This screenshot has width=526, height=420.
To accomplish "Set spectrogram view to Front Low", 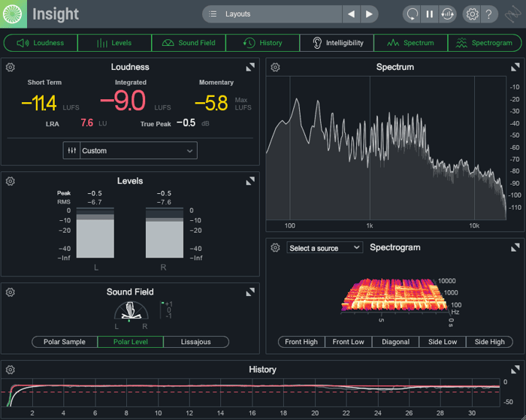I will (x=348, y=342).
